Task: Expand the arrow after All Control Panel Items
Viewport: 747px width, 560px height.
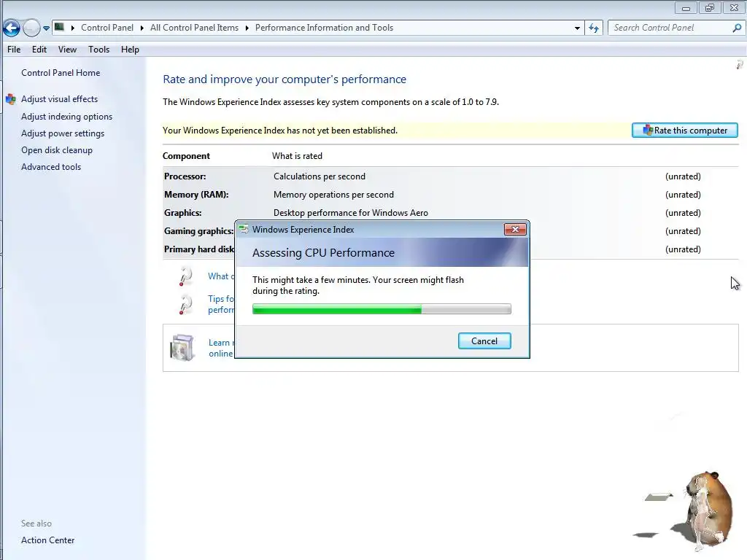Action: [x=247, y=28]
